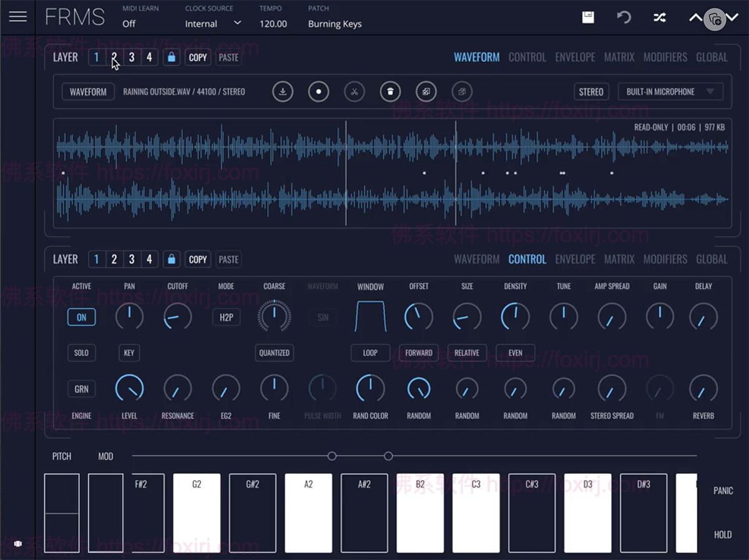Click the import sample download icon

[x=282, y=91]
